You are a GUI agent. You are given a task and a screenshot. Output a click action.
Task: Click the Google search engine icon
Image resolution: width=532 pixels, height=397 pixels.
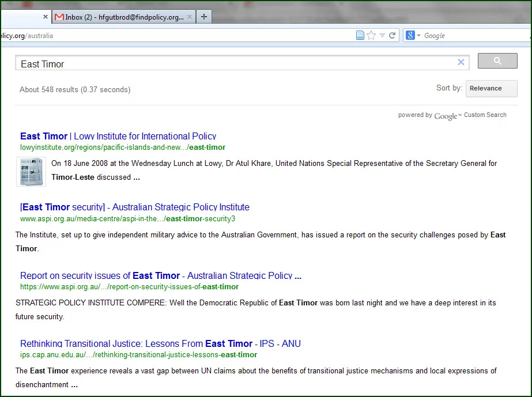[x=410, y=35]
